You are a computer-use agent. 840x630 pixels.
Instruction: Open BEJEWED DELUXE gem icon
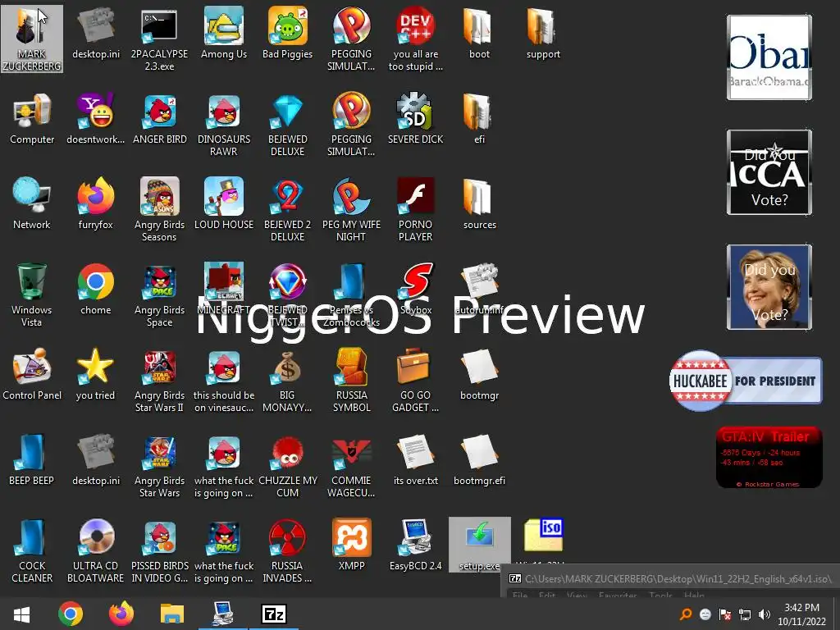287,125
